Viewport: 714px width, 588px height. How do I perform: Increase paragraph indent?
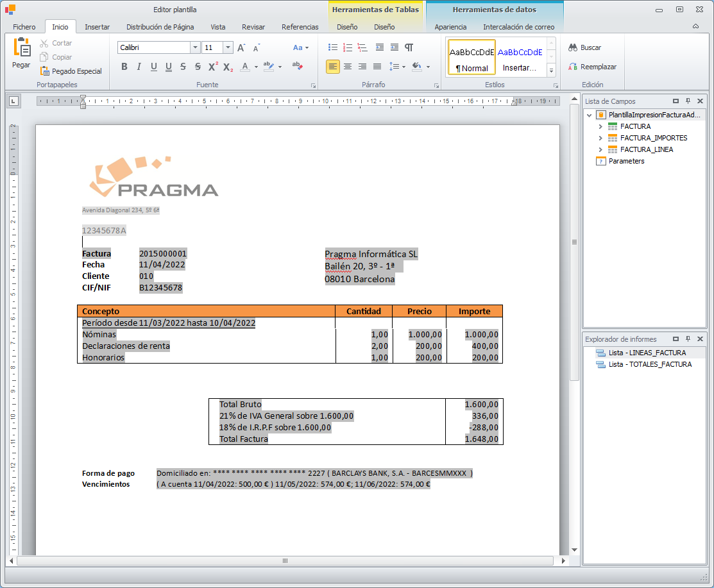tap(395, 47)
